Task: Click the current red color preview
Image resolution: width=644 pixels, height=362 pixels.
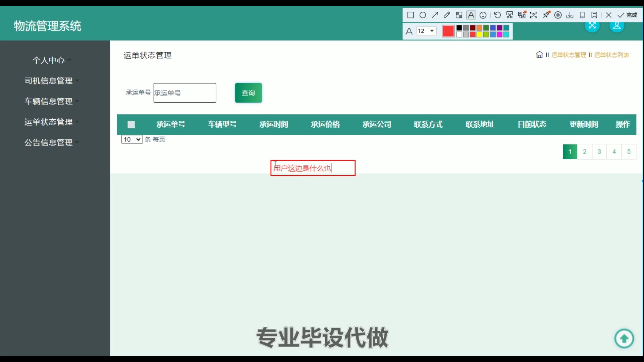Action: pyautogui.click(x=448, y=31)
